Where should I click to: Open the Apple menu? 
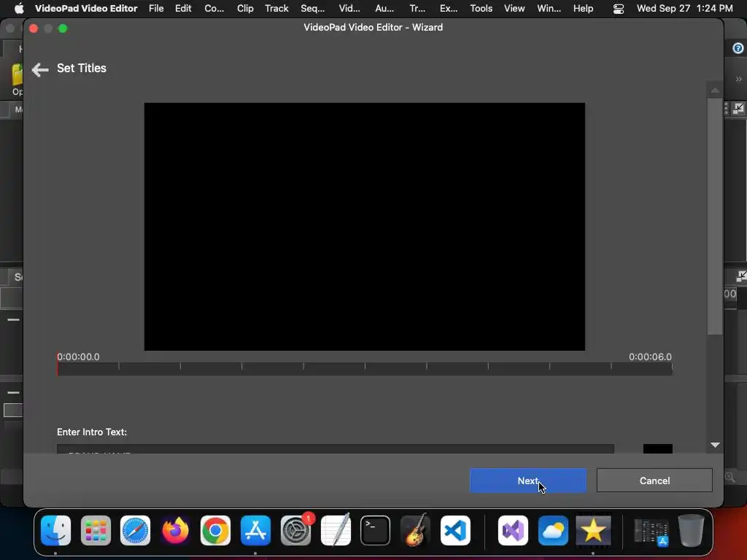19,9
